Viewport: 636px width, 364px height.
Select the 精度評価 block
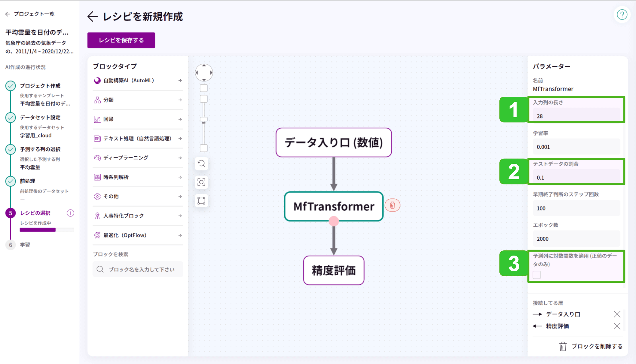334,270
